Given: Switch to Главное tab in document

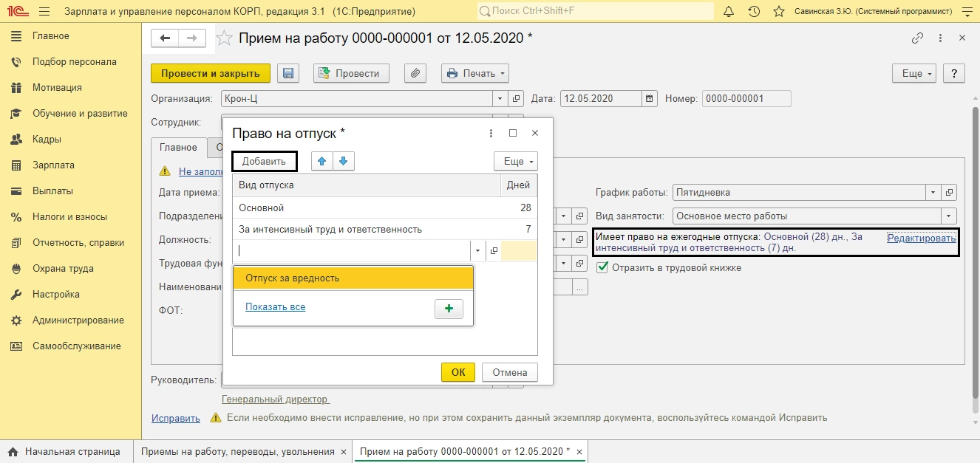Looking at the screenshot, I should point(178,147).
